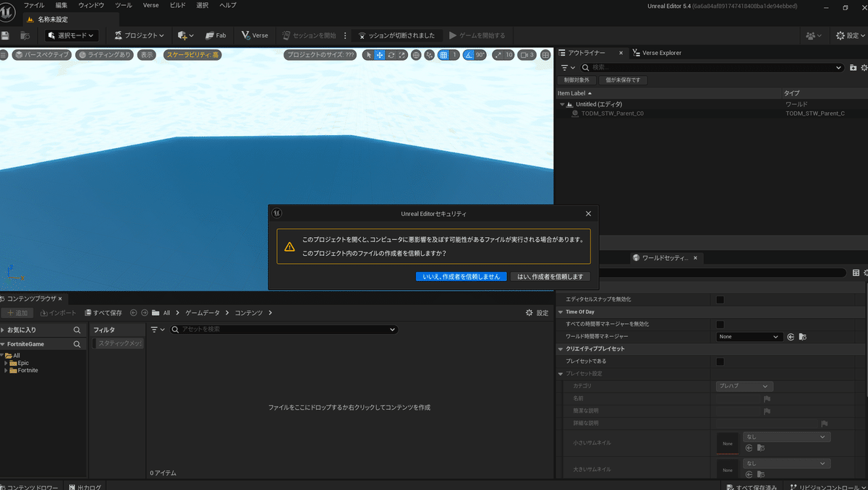The width and height of the screenshot is (868, 490).
Task: Click the outliner search field
Action: coord(712,67)
